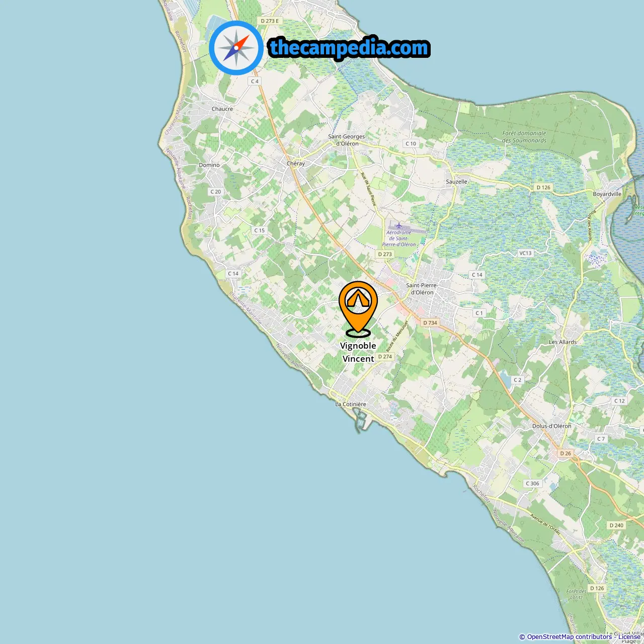Select the La Cotinière place label
The image size is (644, 644).
[x=351, y=405]
